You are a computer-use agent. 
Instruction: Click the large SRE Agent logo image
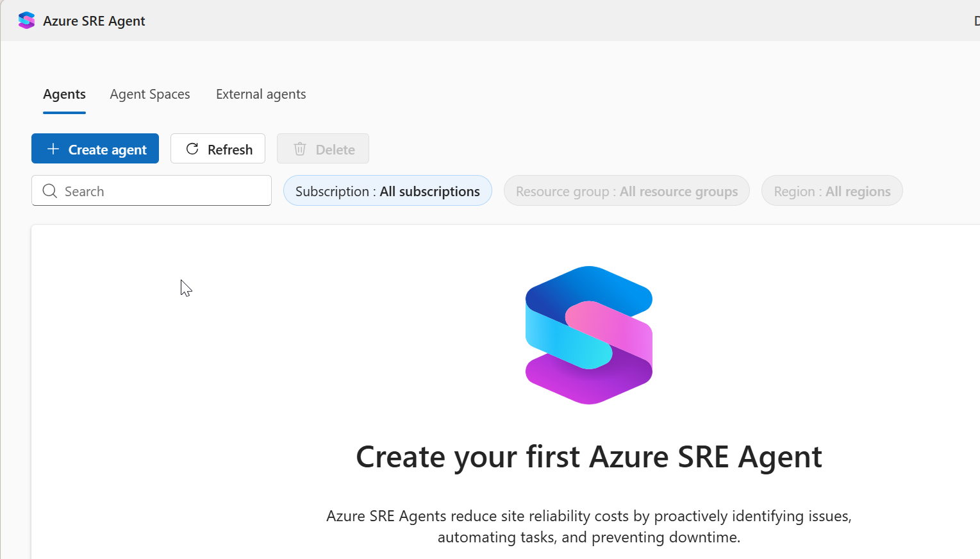click(589, 335)
